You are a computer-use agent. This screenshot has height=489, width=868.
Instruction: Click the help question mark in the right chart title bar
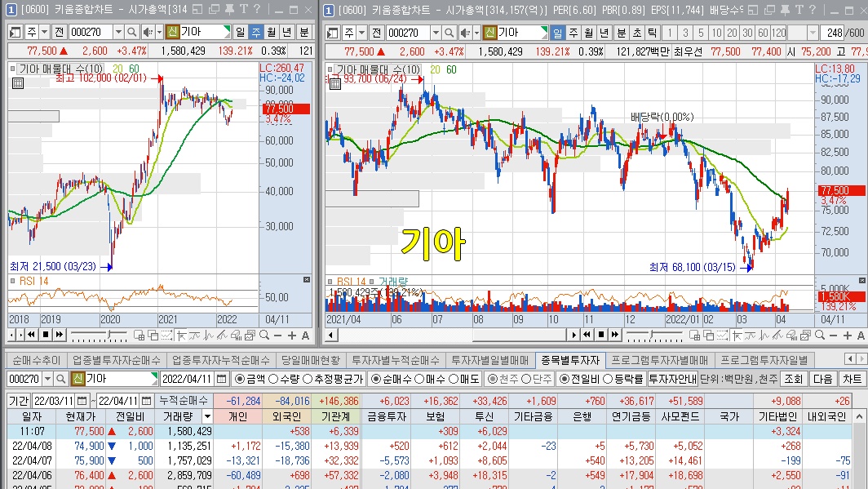point(812,10)
